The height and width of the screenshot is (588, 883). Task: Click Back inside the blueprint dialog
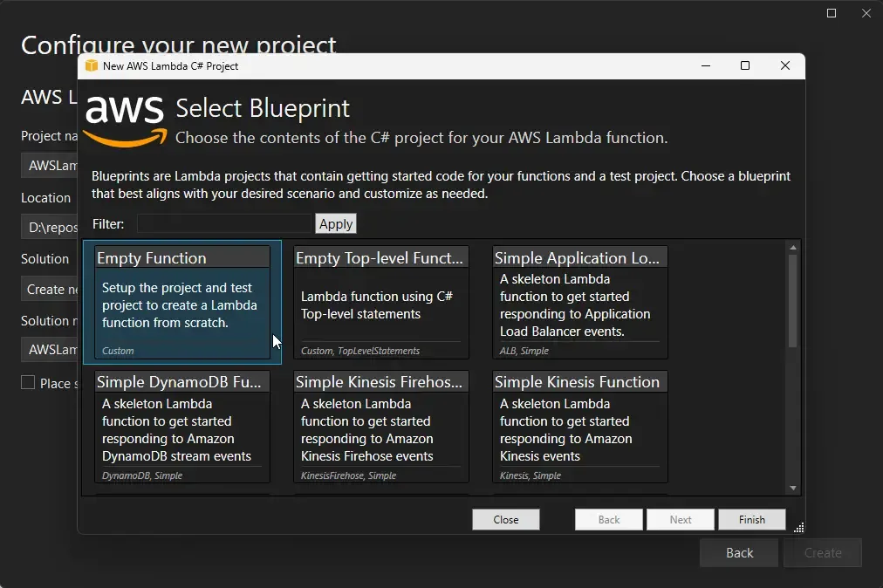click(608, 519)
